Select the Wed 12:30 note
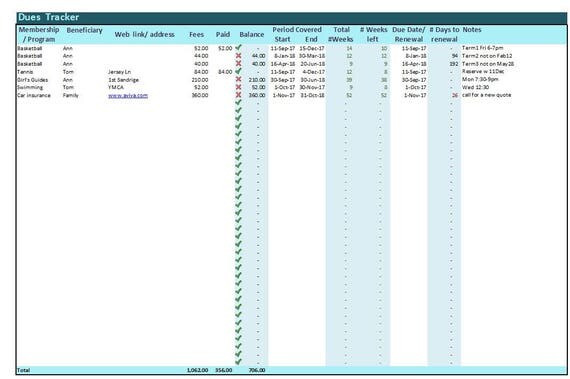Screen dimensions: 570x379 475,87
